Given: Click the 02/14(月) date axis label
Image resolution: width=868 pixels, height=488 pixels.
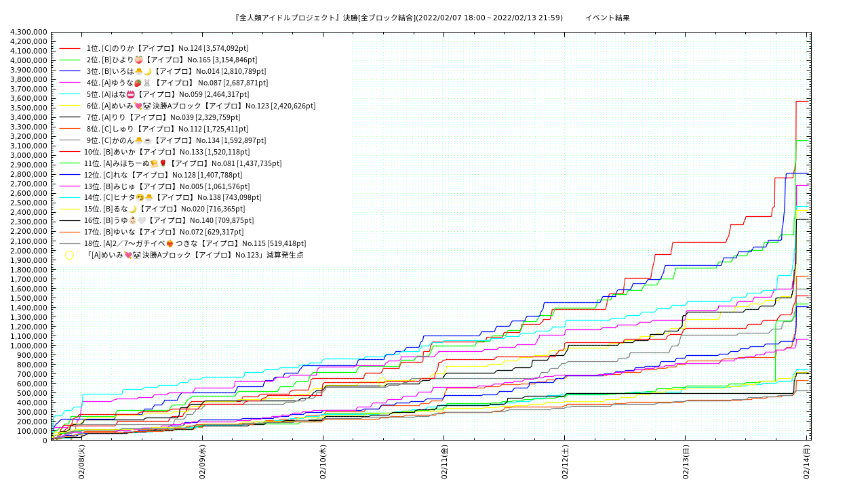Looking at the screenshot, I should pyautogui.click(x=806, y=462).
